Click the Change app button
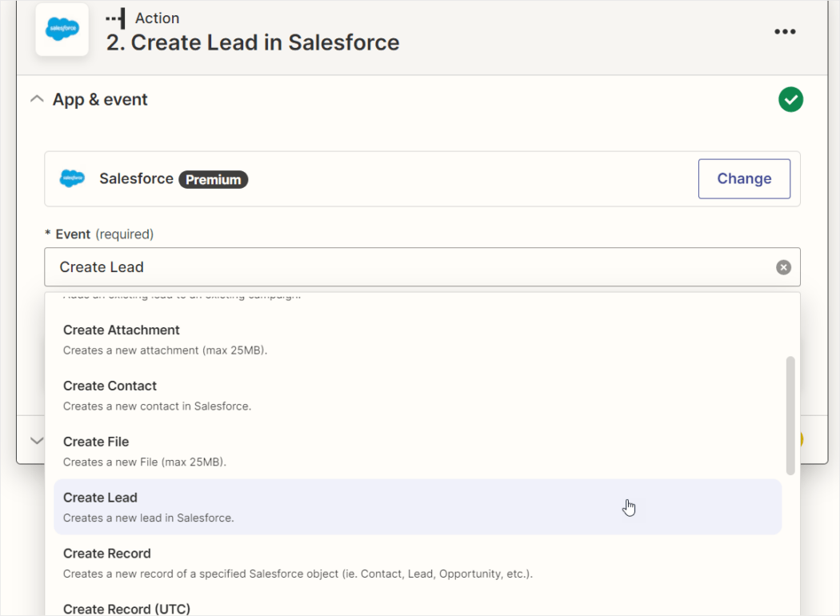 click(744, 179)
